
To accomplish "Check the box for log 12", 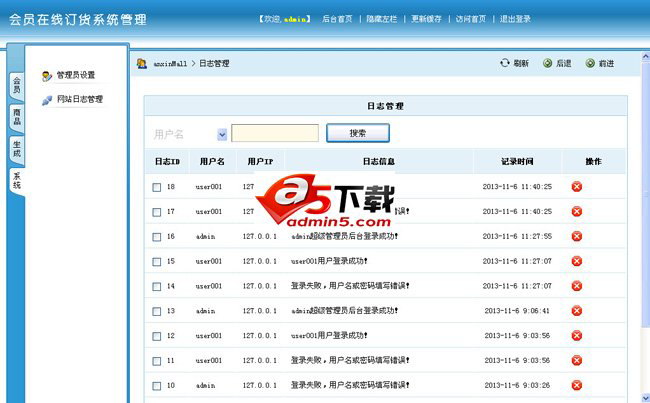I will coord(157,336).
